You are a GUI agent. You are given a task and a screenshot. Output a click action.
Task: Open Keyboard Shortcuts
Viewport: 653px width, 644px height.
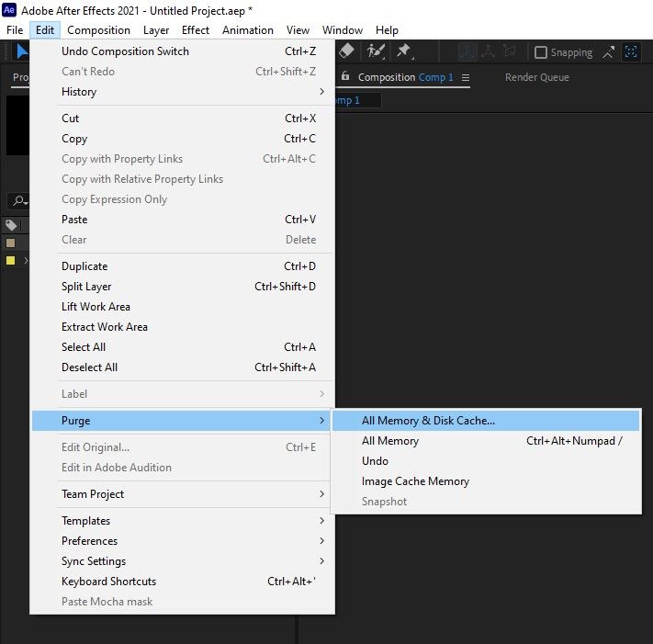(183, 582)
